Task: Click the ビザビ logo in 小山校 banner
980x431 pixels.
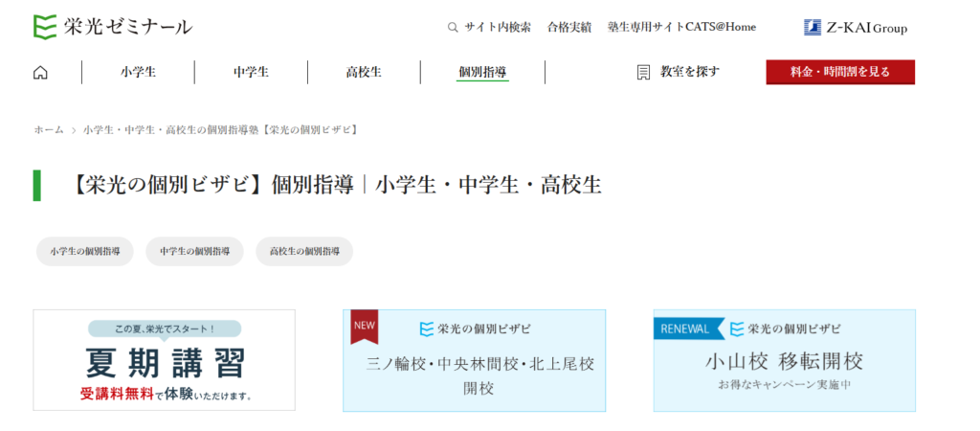Action: [x=786, y=329]
